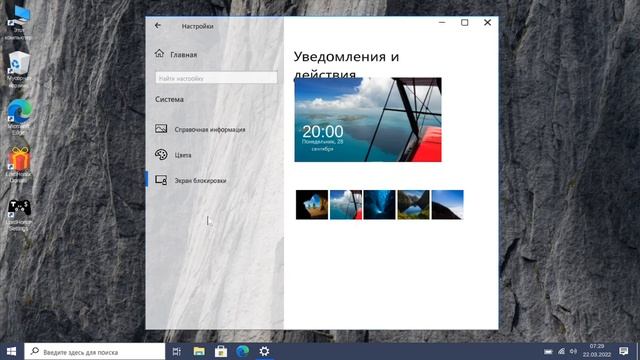Click the taskbar search box
This screenshot has height=360, width=640.
pyautogui.click(x=95, y=351)
